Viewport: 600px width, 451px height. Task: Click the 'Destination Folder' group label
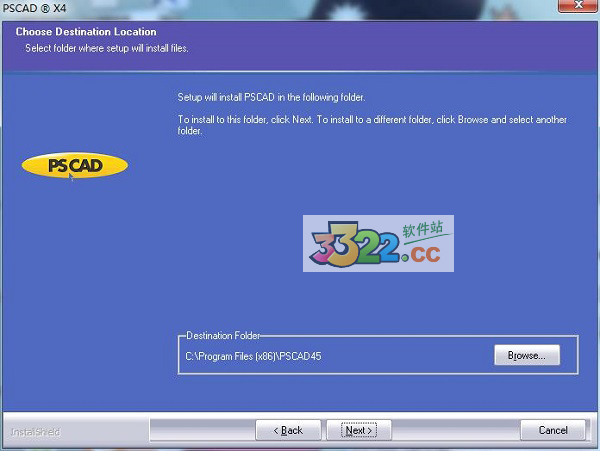click(223, 336)
